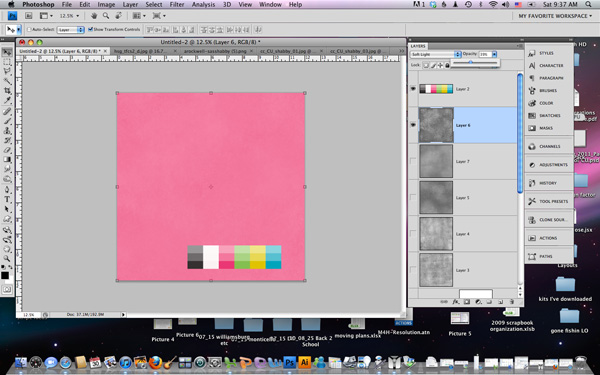Image resolution: width=600 pixels, height=375 pixels.
Task: Uncheck Show Transform Controls
Action: 91,29
